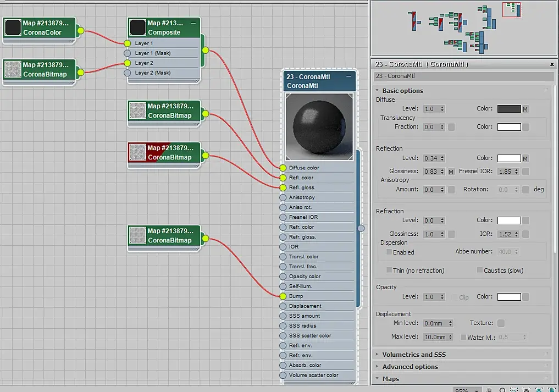Open the Diffuse color map via its M button
The width and height of the screenshot is (559, 392).
(525, 109)
